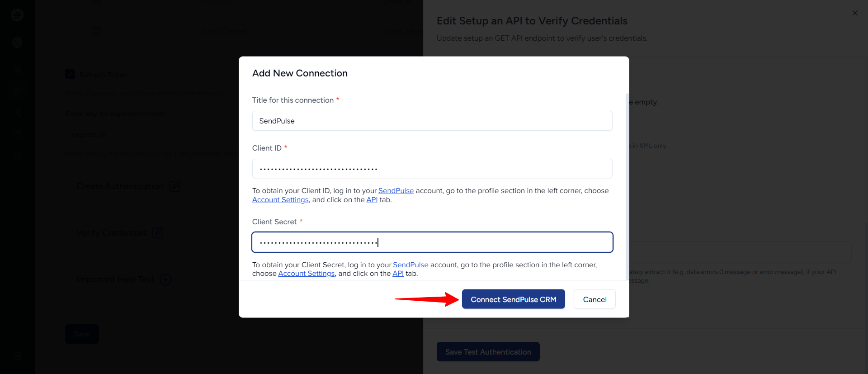This screenshot has width=868, height=374.
Task: Click the connection title field containing SendPulse
Action: (x=432, y=121)
